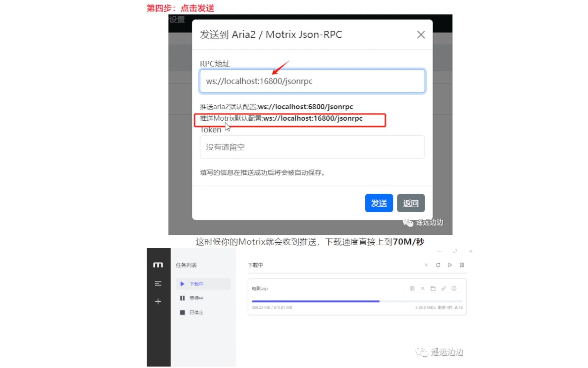This screenshot has width=588, height=368.
Task: Select the 等待中 category in task list
Action: point(203,298)
